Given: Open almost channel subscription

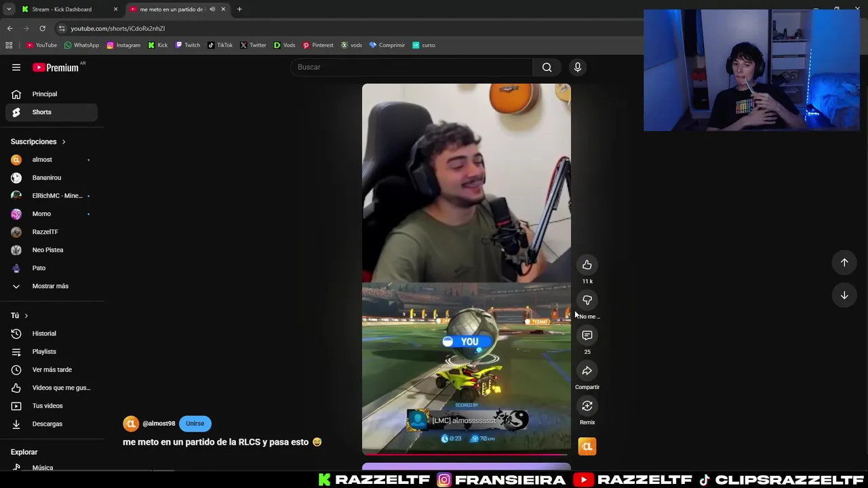Looking at the screenshot, I should pyautogui.click(x=52, y=159).
